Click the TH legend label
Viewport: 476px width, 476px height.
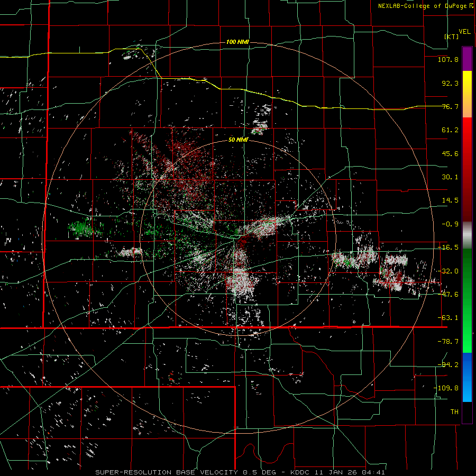coord(454,411)
